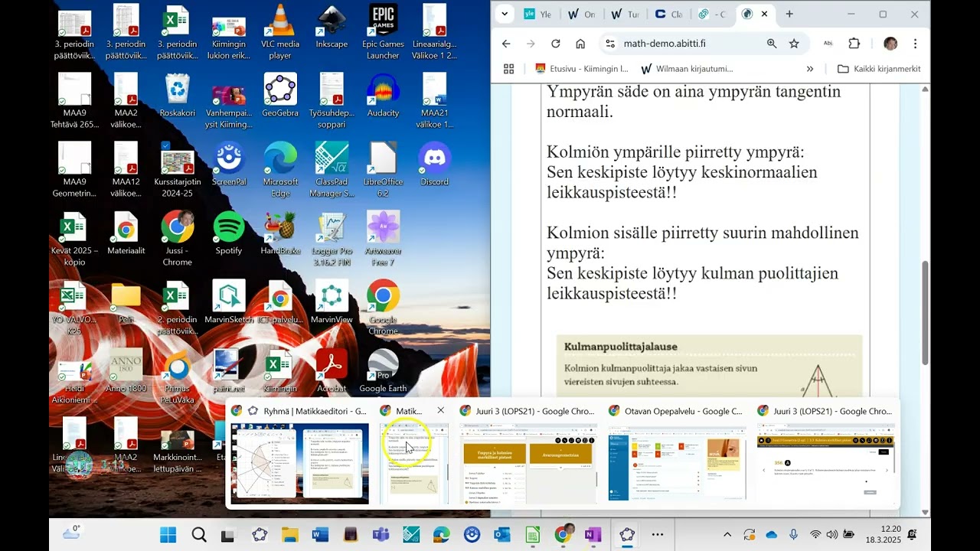Open taskbar search
The height and width of the screenshot is (551, 980).
click(x=199, y=534)
